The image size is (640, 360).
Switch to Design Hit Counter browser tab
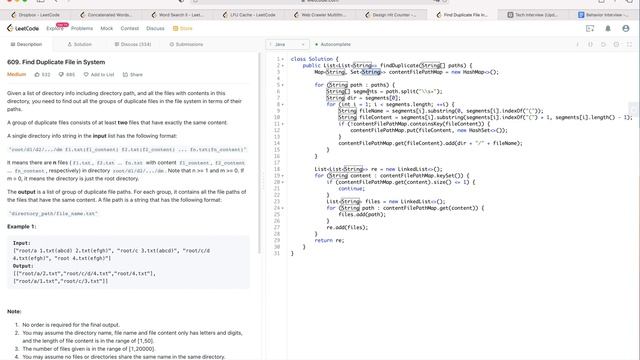[391, 15]
